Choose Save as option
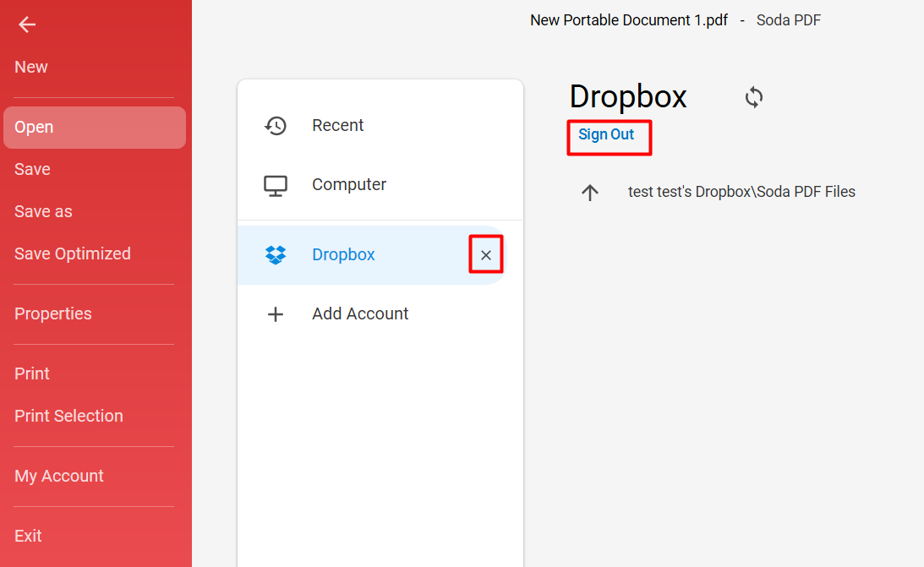 (44, 212)
